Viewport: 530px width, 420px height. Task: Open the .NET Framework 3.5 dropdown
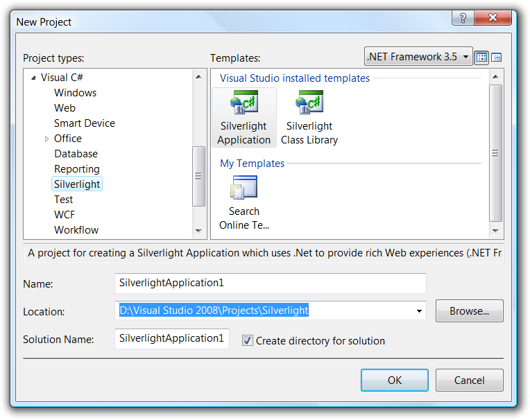point(418,56)
